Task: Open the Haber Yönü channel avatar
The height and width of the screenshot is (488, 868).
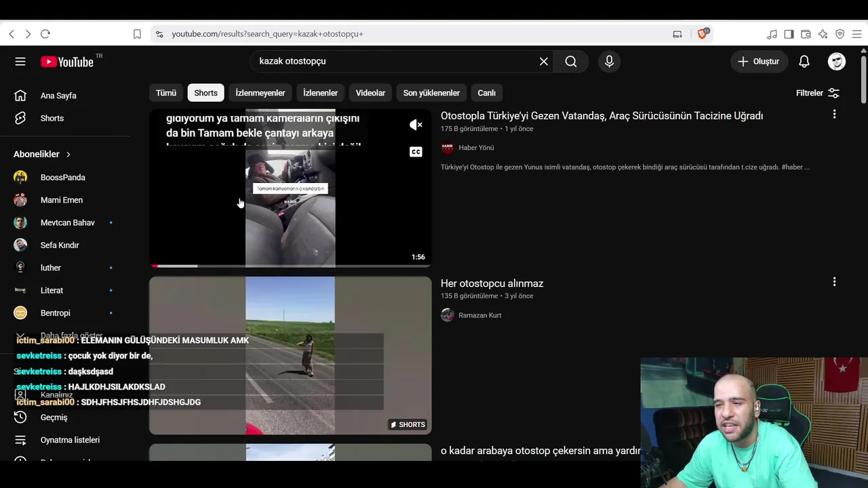Action: [x=448, y=148]
